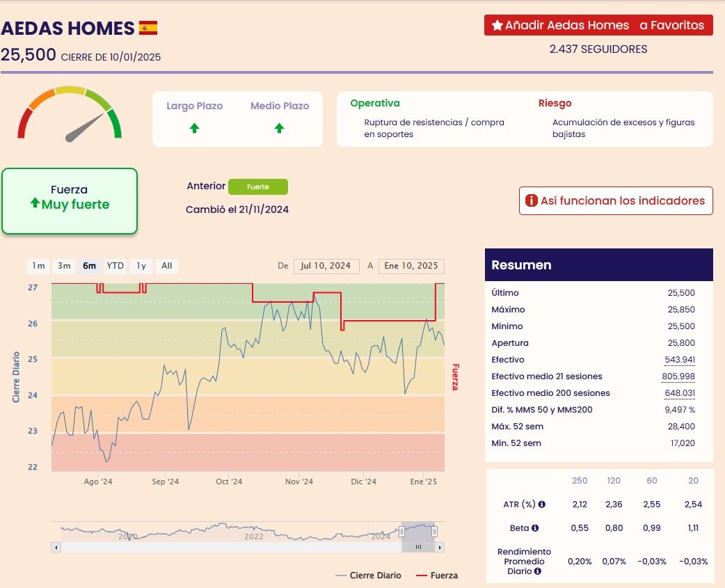Select the 6m chart range
Image resolution: width=725 pixels, height=588 pixels.
click(x=89, y=266)
